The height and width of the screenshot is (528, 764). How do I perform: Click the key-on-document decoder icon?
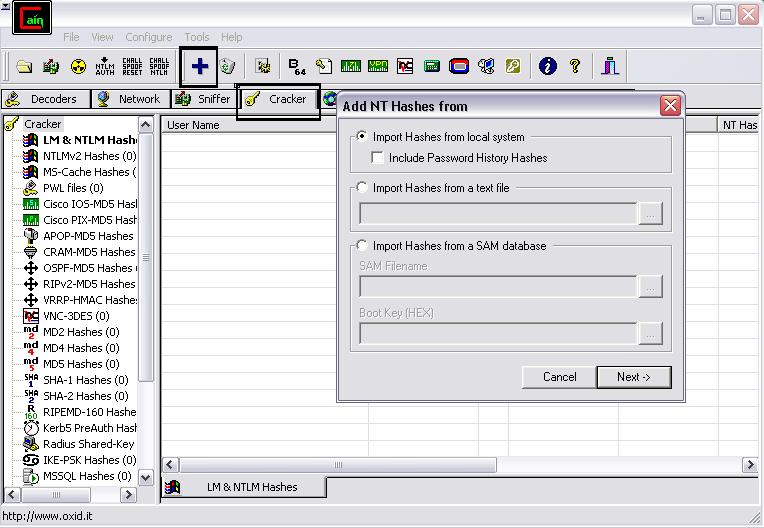point(324,66)
